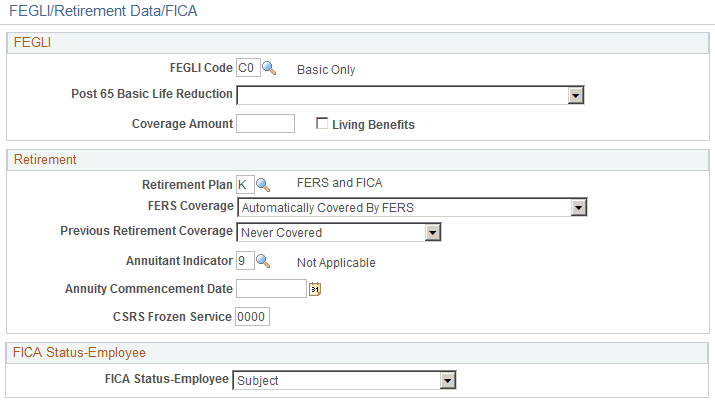Click the 'FERS and FICA' description text
Viewport: 715px width, 405px height.
point(339,183)
